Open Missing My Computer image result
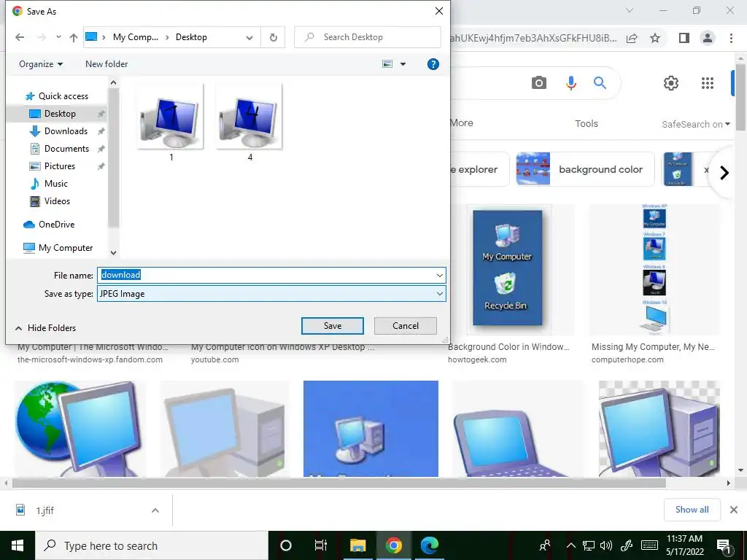This screenshot has width=747, height=560. (654, 270)
